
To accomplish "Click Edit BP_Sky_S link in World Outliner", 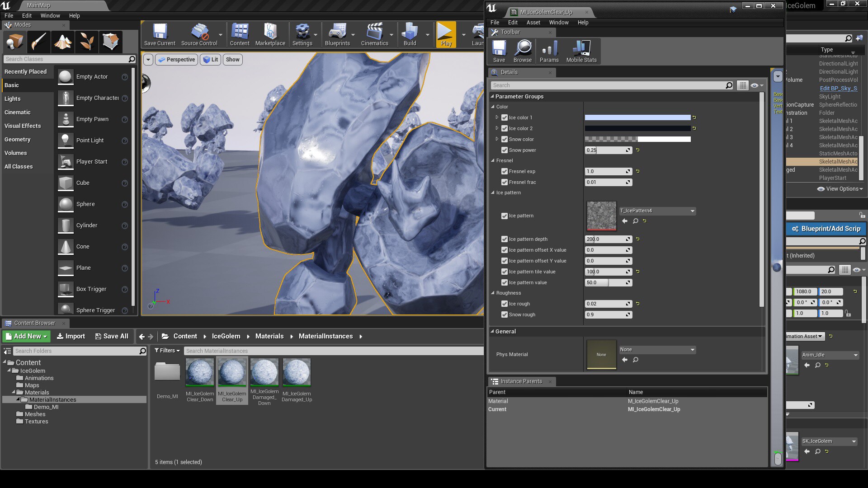I will [x=839, y=88].
